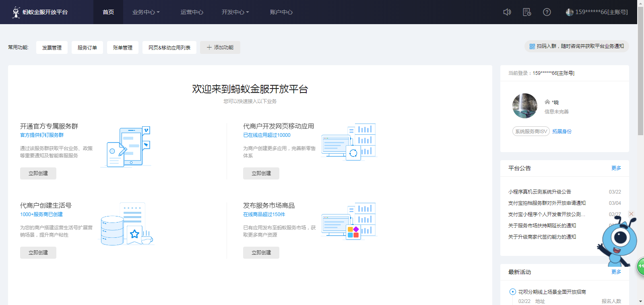Click 扫码入群 consultation banner
The width and height of the screenshot is (644, 305).
pyautogui.click(x=576, y=46)
